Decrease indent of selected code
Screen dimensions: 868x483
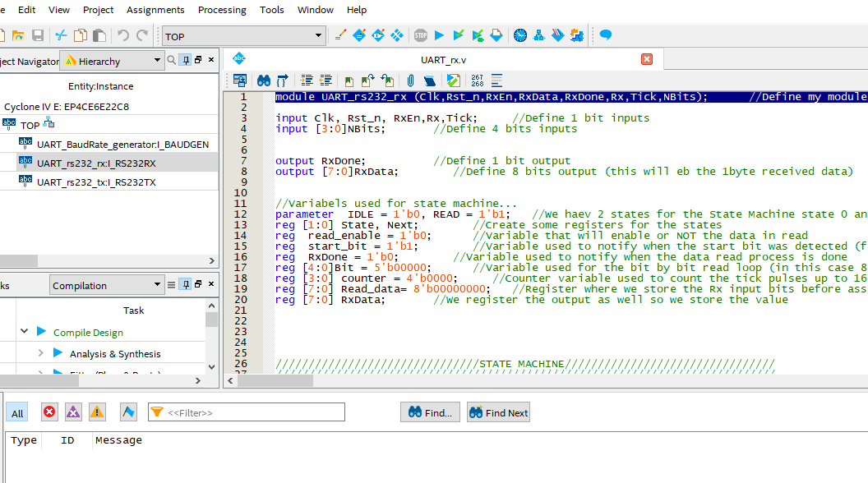pyautogui.click(x=325, y=80)
